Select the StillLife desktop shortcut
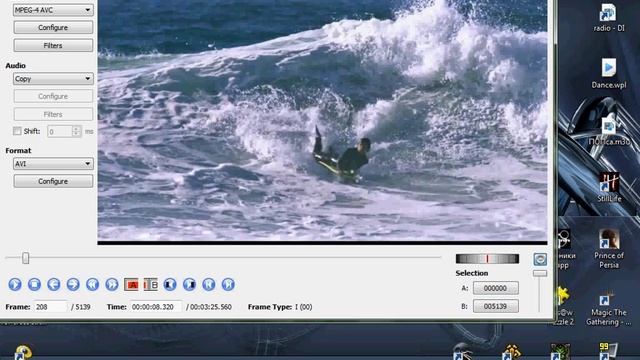Viewport: 640px width, 360px height. click(x=609, y=187)
